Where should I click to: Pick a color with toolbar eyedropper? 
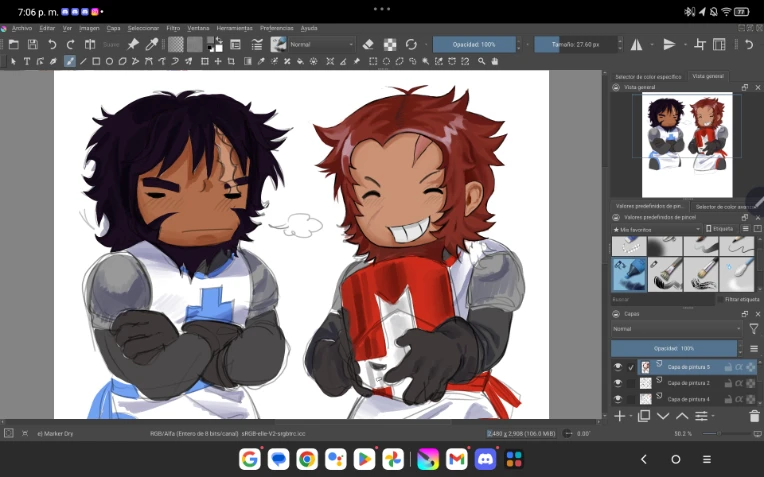point(152,44)
